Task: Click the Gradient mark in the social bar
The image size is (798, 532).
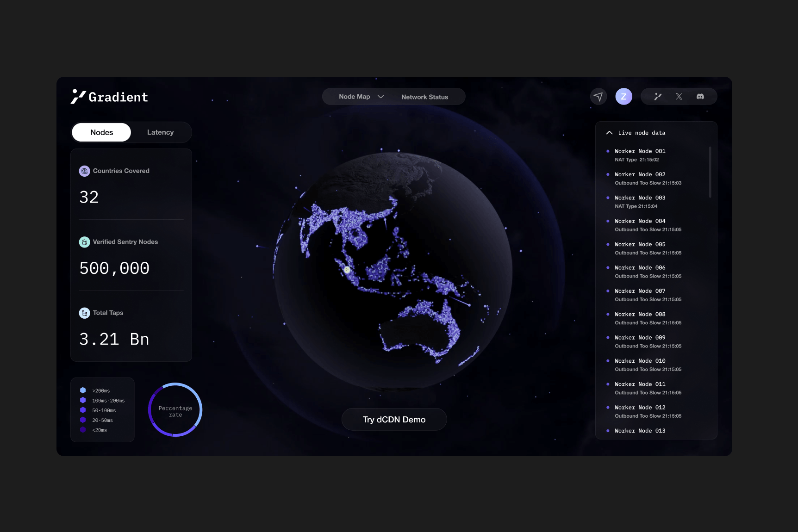Action: [658, 97]
